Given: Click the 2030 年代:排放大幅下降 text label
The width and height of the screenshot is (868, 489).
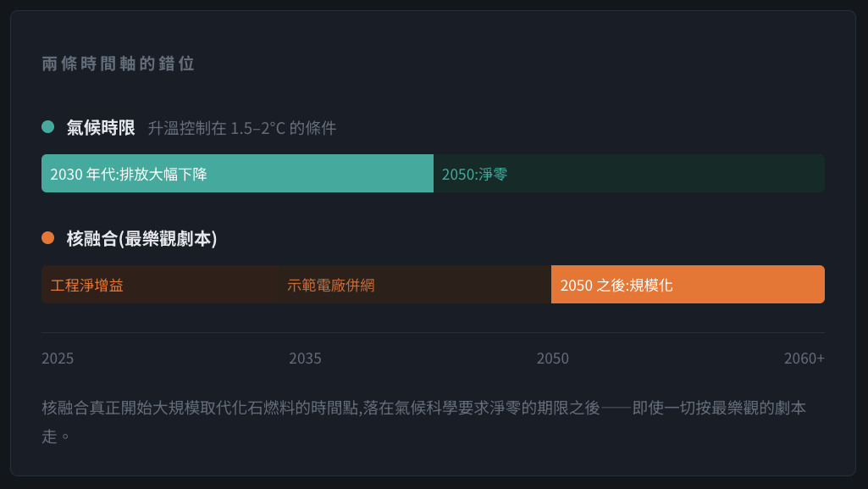Looking at the screenshot, I should [129, 175].
